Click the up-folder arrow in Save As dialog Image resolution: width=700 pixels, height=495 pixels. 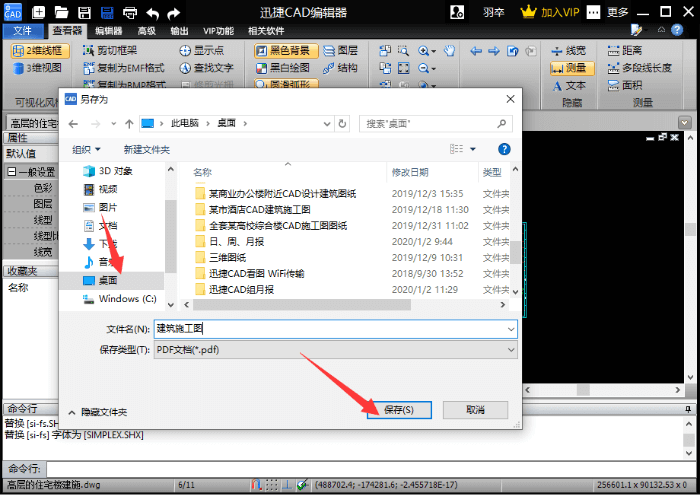click(x=129, y=124)
